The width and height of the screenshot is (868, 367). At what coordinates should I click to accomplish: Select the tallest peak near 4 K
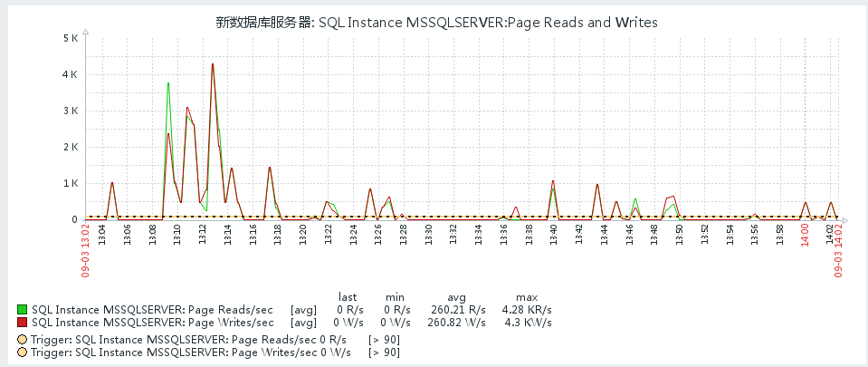213,64
